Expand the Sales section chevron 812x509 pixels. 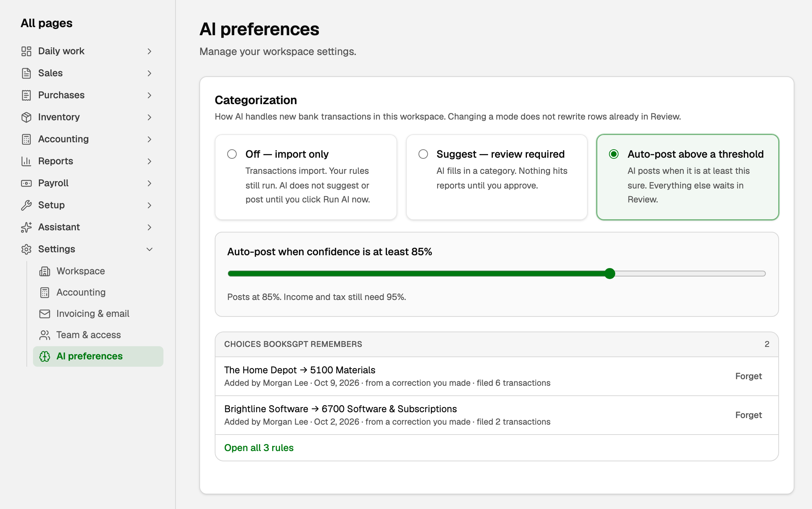click(x=150, y=73)
